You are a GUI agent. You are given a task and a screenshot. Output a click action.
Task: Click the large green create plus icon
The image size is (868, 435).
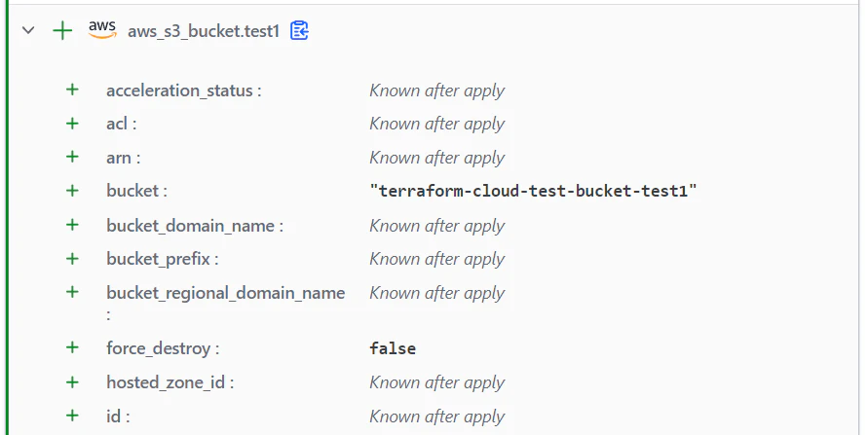click(62, 30)
